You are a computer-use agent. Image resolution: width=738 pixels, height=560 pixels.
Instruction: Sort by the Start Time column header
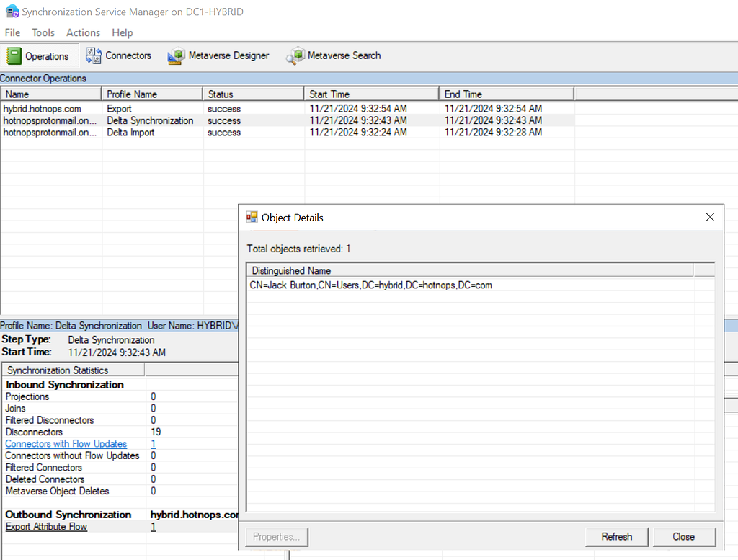click(x=371, y=94)
